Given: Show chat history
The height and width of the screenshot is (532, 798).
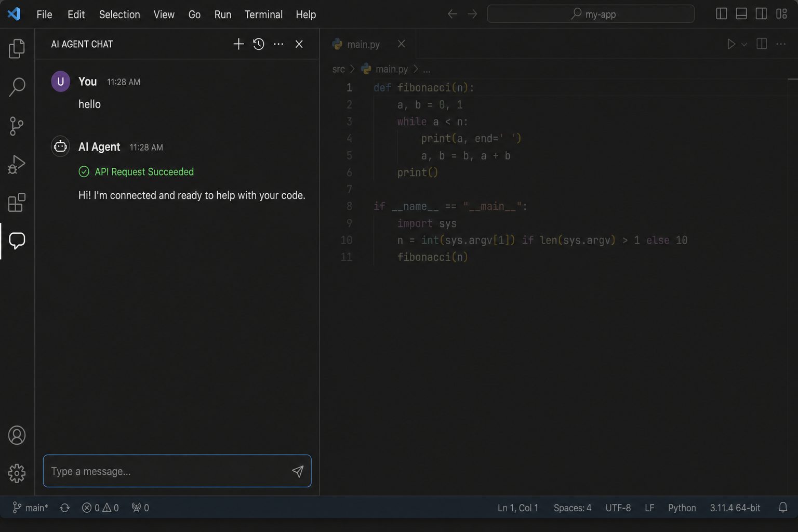Looking at the screenshot, I should (x=259, y=44).
